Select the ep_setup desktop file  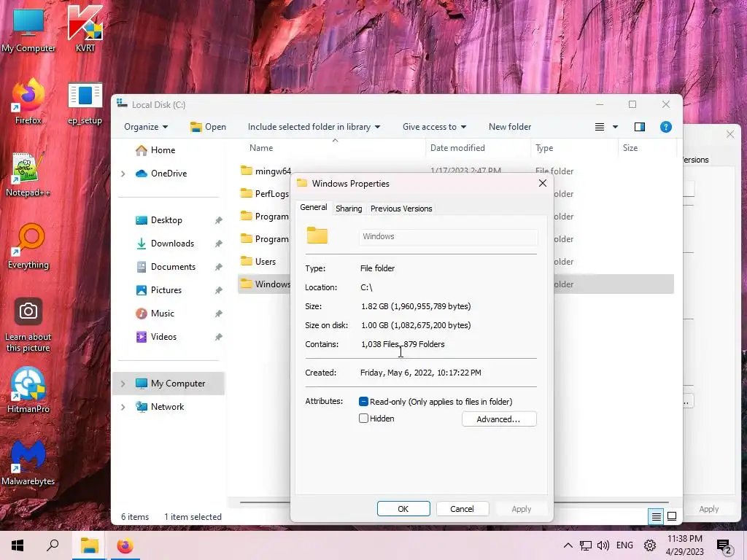click(85, 103)
